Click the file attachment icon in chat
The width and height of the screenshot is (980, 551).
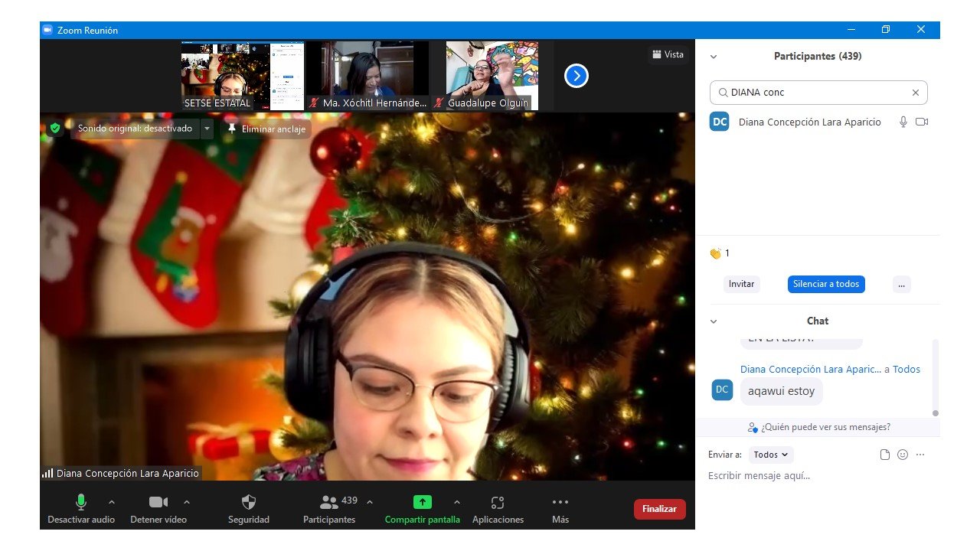point(885,455)
